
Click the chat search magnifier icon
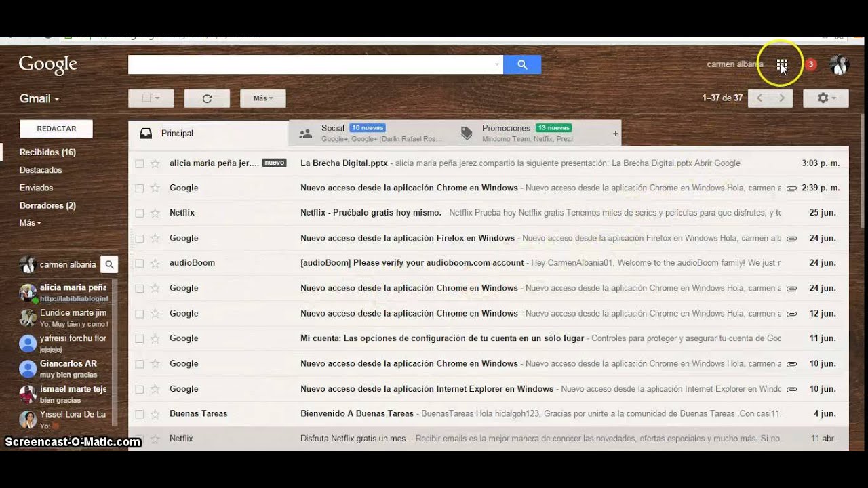point(109,264)
